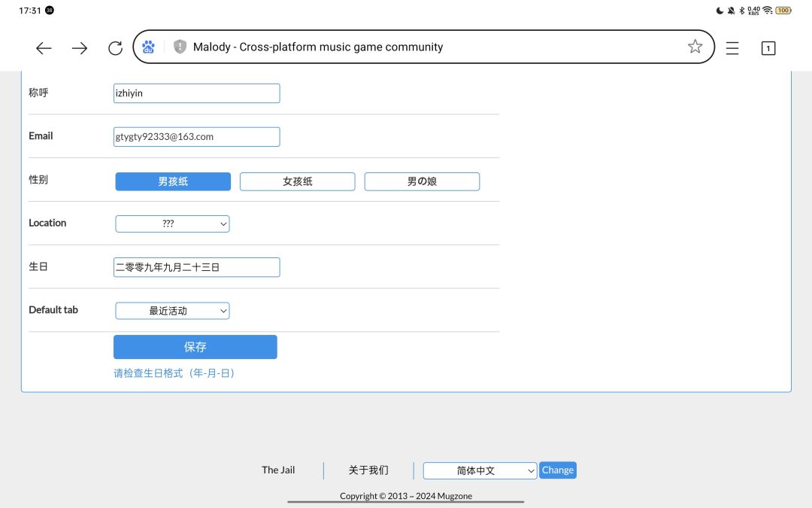Select the 男の娘 gender option
The image size is (812, 508).
click(422, 181)
